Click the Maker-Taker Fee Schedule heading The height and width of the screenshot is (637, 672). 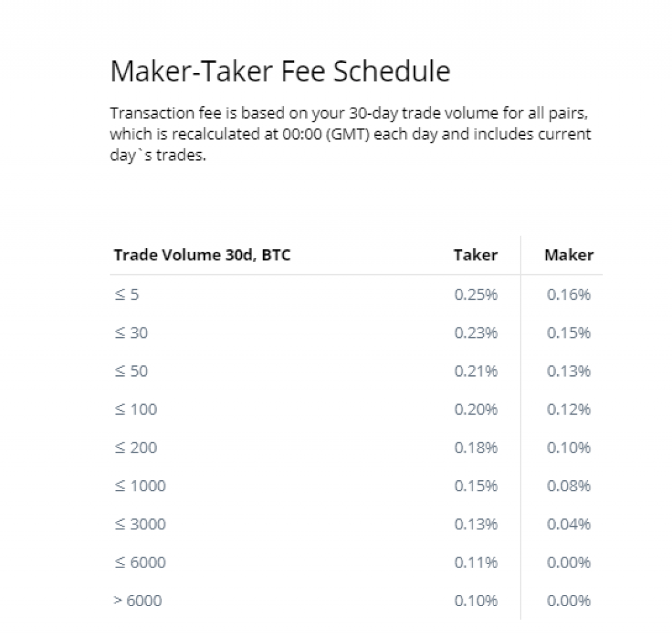click(280, 71)
